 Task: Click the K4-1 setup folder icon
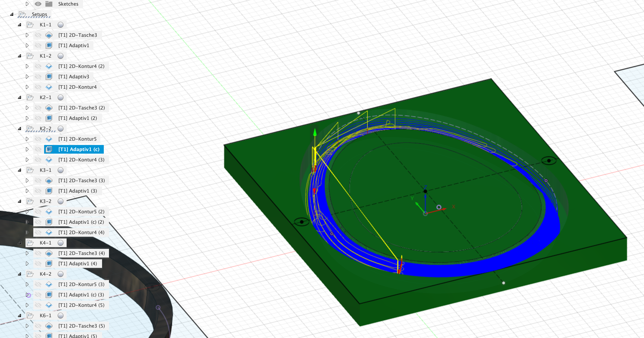[x=30, y=243]
